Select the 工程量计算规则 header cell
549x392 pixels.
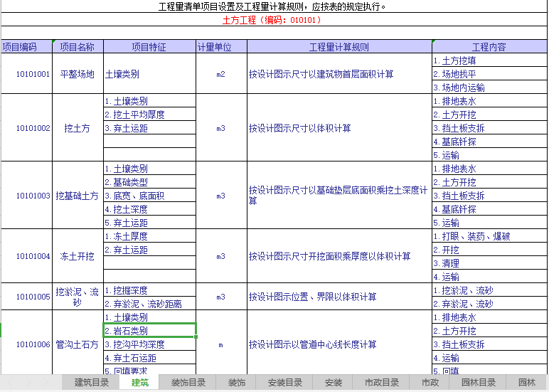(x=339, y=47)
